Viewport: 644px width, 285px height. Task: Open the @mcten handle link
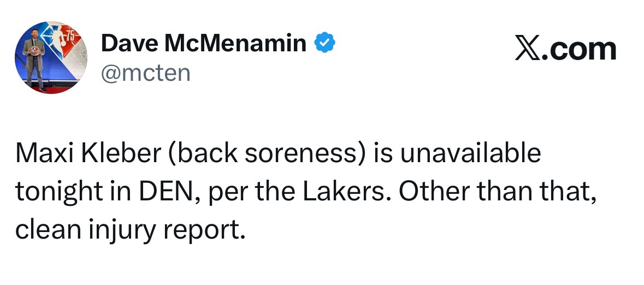tap(145, 73)
